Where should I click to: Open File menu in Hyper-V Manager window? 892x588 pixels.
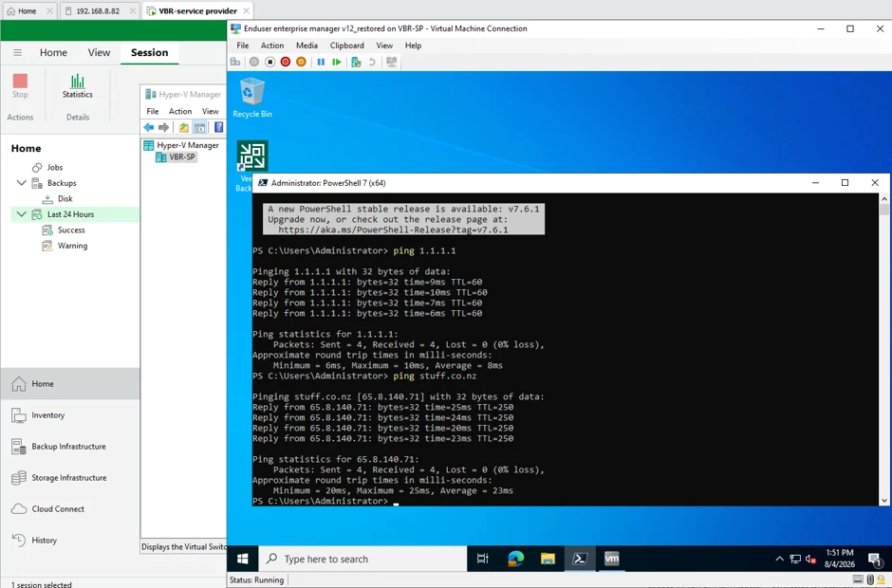(x=153, y=112)
